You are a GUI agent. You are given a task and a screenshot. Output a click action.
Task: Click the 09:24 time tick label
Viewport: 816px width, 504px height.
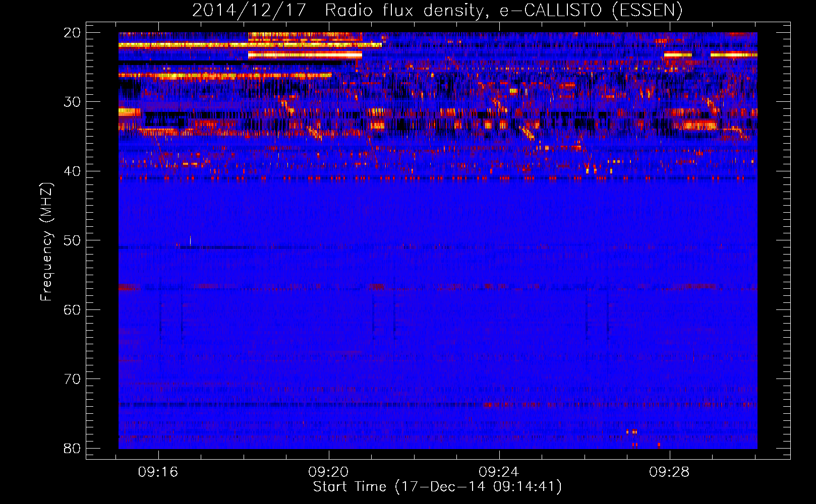click(499, 472)
